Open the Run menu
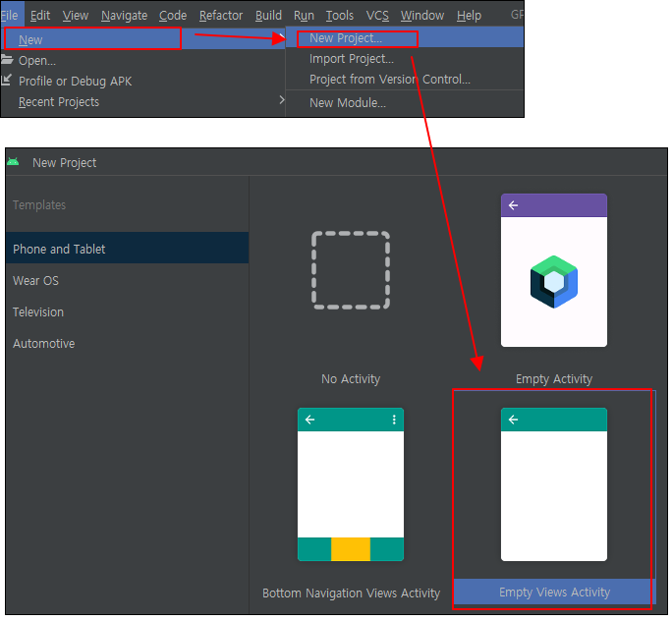Image resolution: width=672 pixels, height=621 pixels. [304, 16]
